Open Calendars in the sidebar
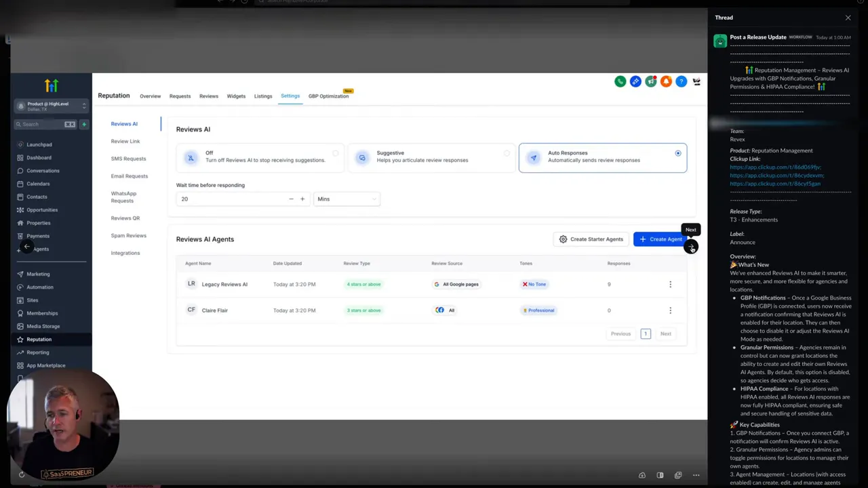Image resolution: width=868 pixels, height=488 pixels. pos(38,184)
